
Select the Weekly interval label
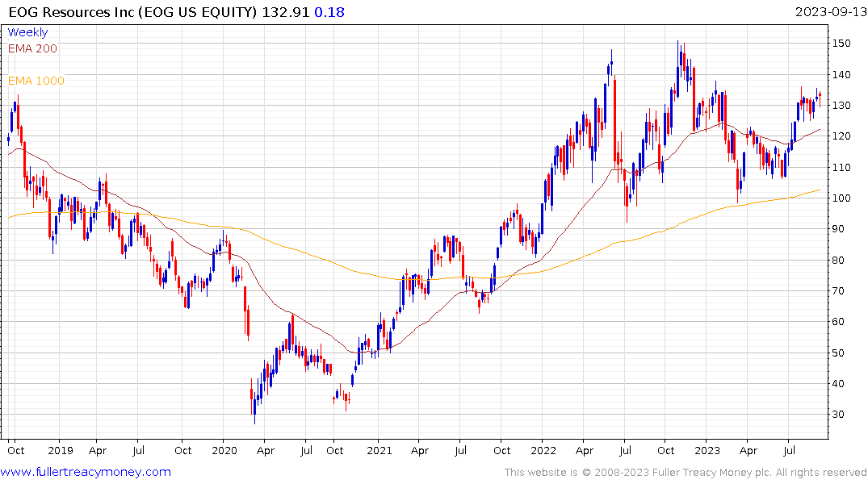[x=27, y=32]
